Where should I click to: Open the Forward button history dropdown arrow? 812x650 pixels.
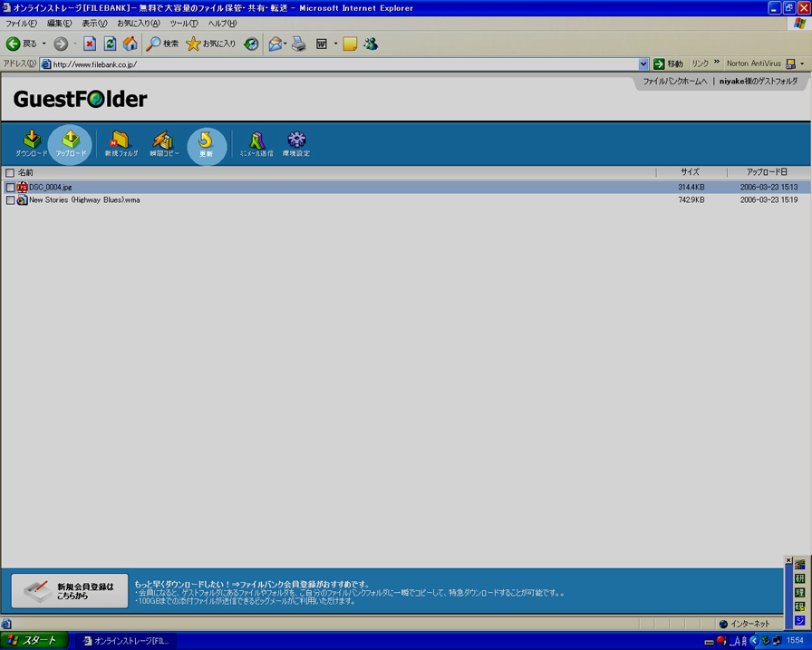(x=74, y=44)
